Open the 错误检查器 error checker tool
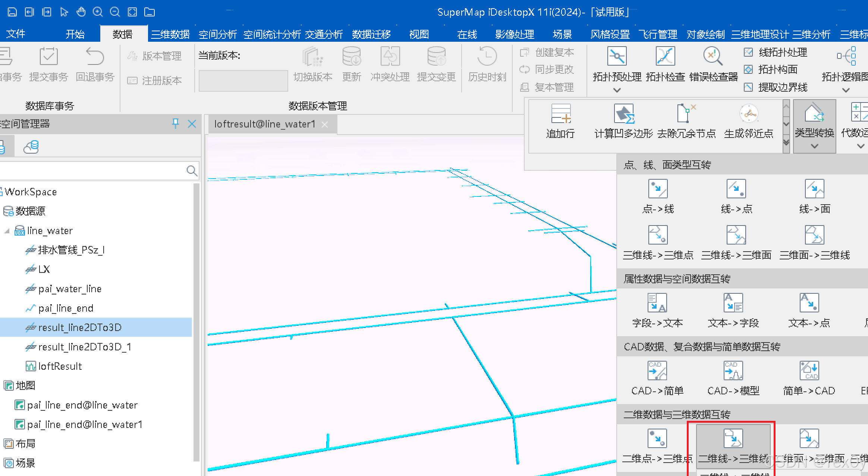Screen dimensions: 868x476 (713, 57)
